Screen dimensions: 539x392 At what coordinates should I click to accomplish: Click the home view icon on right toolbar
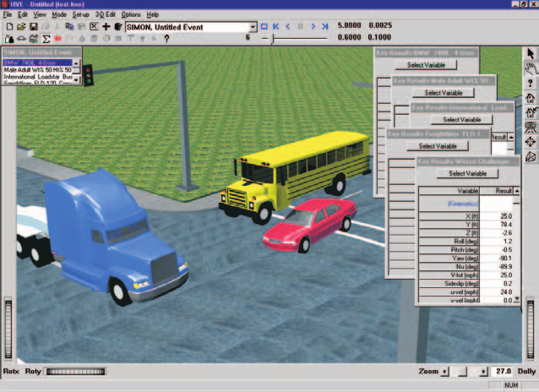point(531,98)
